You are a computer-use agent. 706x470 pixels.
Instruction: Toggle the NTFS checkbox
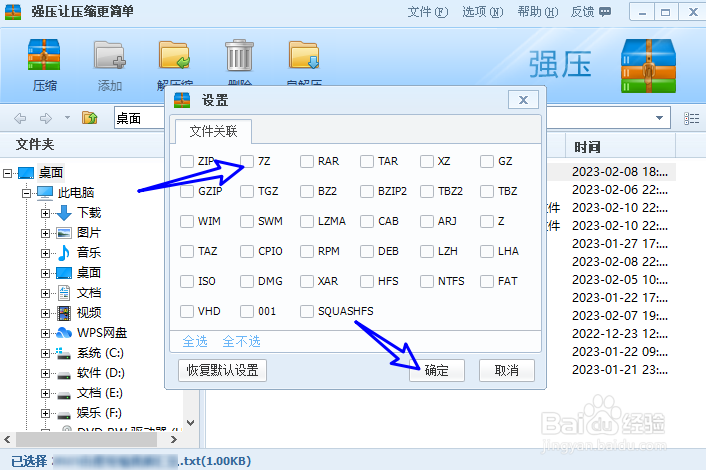pos(426,281)
